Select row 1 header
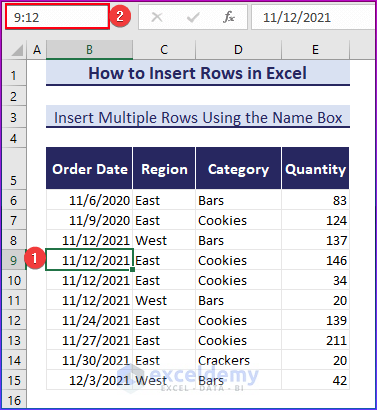 click(x=14, y=73)
